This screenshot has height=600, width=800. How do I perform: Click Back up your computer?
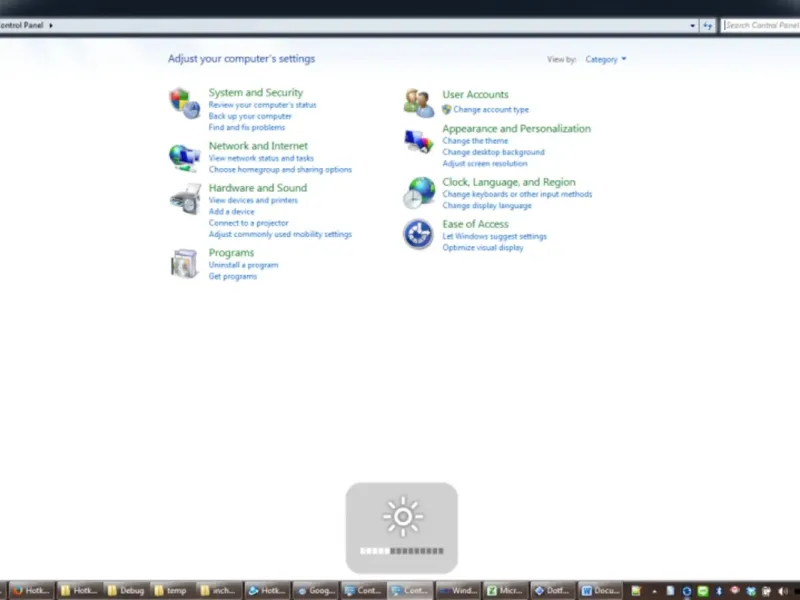pos(250,116)
